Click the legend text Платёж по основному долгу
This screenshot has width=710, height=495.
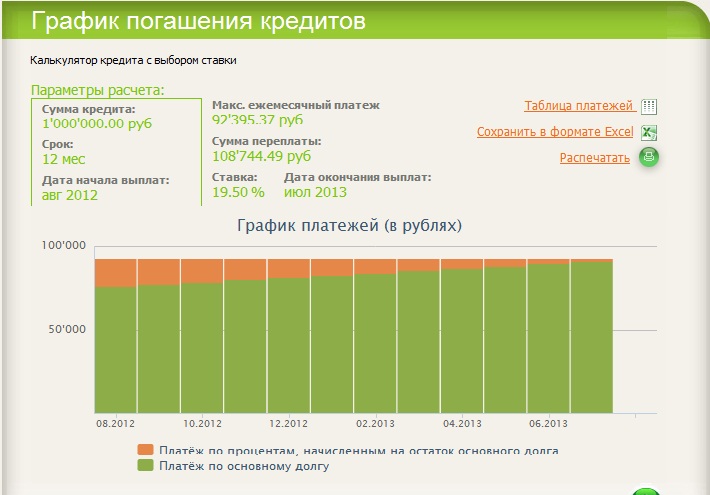click(244, 466)
